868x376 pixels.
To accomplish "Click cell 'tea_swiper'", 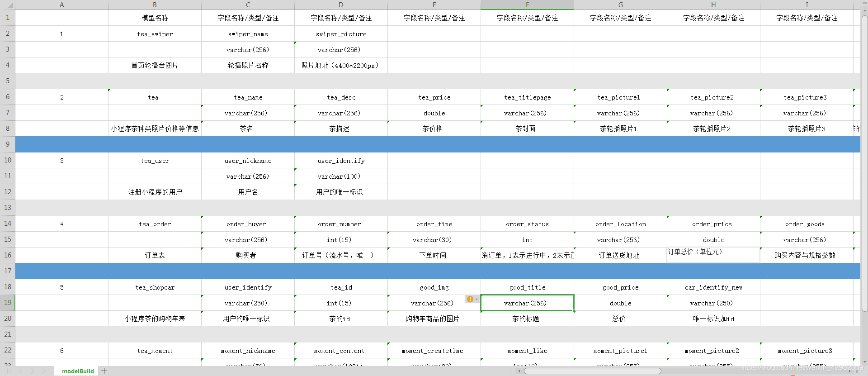I will coord(155,34).
